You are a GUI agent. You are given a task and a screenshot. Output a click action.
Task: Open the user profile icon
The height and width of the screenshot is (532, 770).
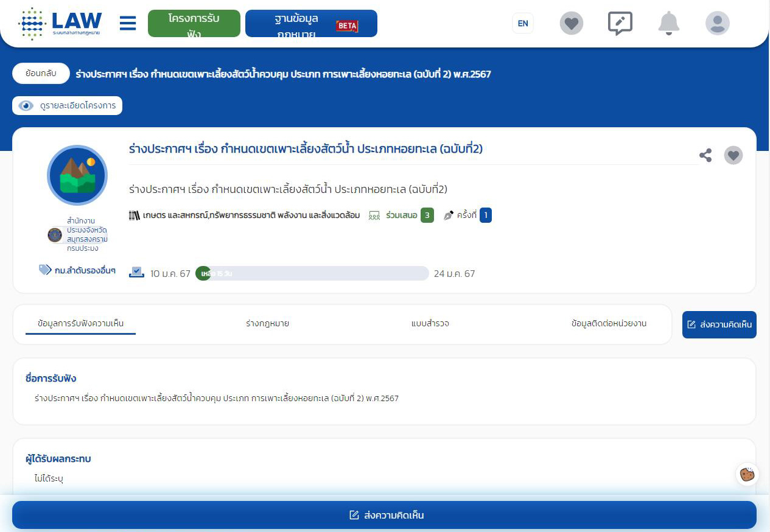[x=717, y=23]
